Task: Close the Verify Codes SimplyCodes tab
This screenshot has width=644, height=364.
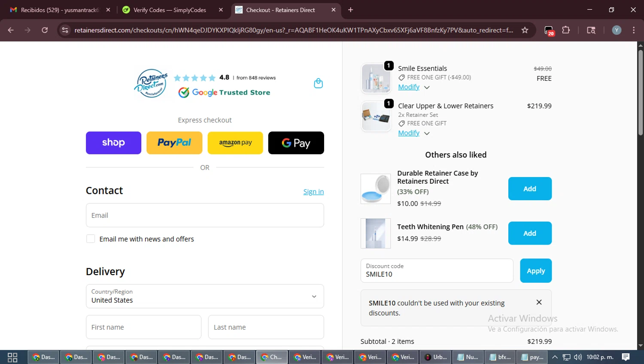Action: pos(221,10)
